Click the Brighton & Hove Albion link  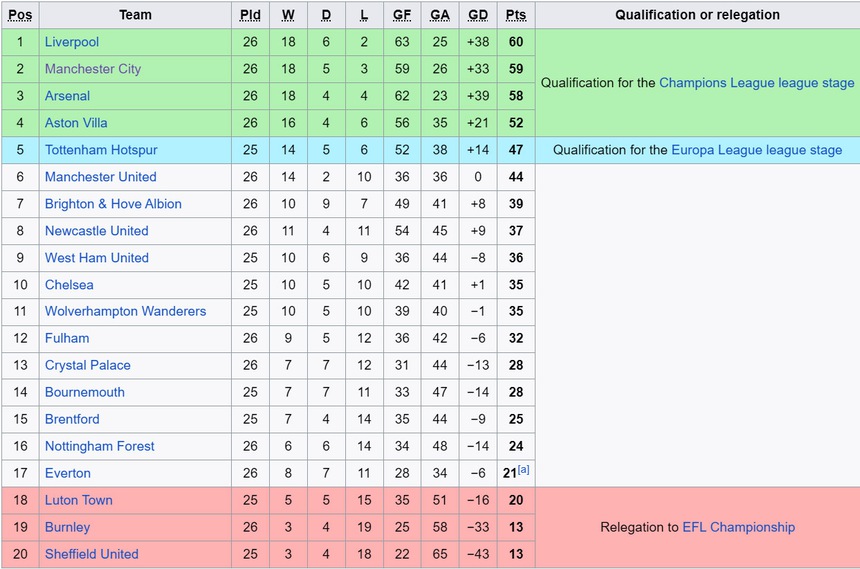[113, 204]
